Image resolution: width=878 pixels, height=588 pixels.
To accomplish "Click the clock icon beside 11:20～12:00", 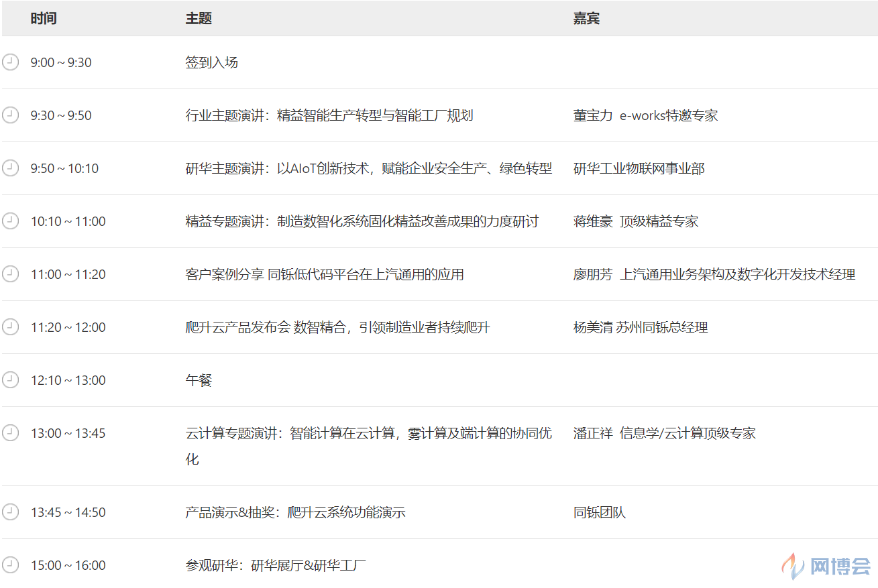I will [x=10, y=327].
